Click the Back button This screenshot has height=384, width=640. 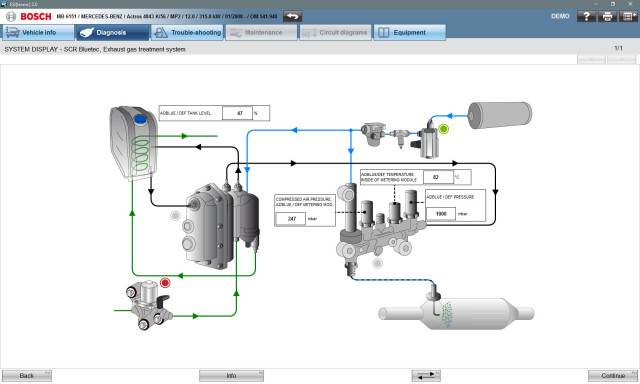click(27, 375)
